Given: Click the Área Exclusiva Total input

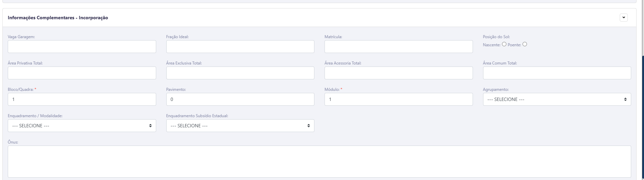Looking at the screenshot, I should point(240,73).
